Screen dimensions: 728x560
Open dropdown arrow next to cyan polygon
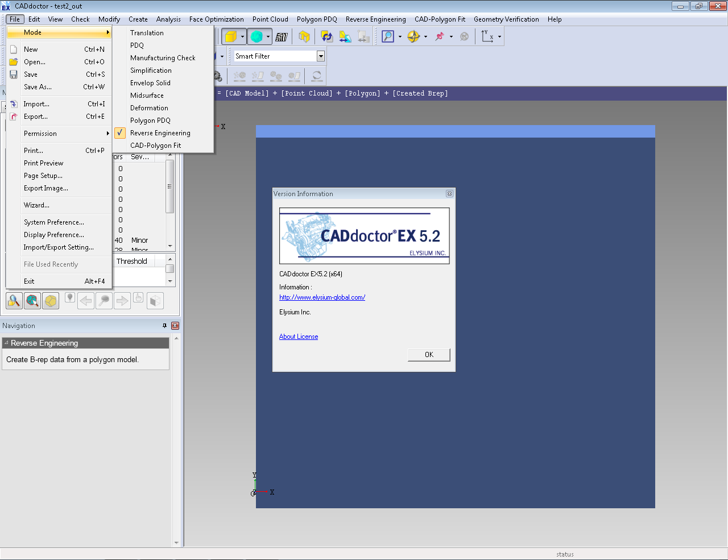268,37
